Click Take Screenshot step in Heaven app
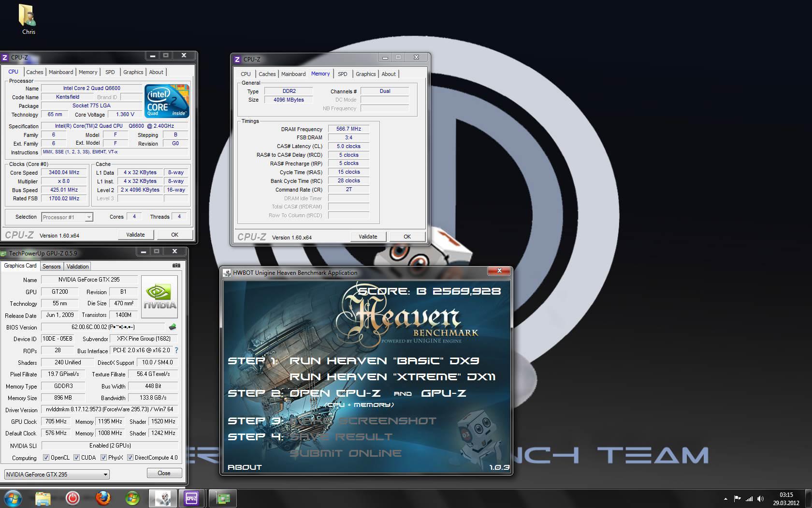812x508 pixels. [362, 421]
